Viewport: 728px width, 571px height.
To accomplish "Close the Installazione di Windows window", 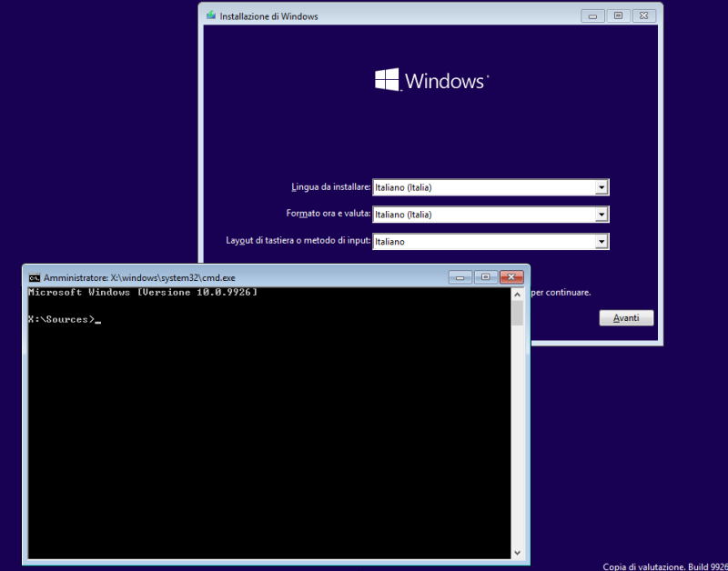I will [644, 15].
